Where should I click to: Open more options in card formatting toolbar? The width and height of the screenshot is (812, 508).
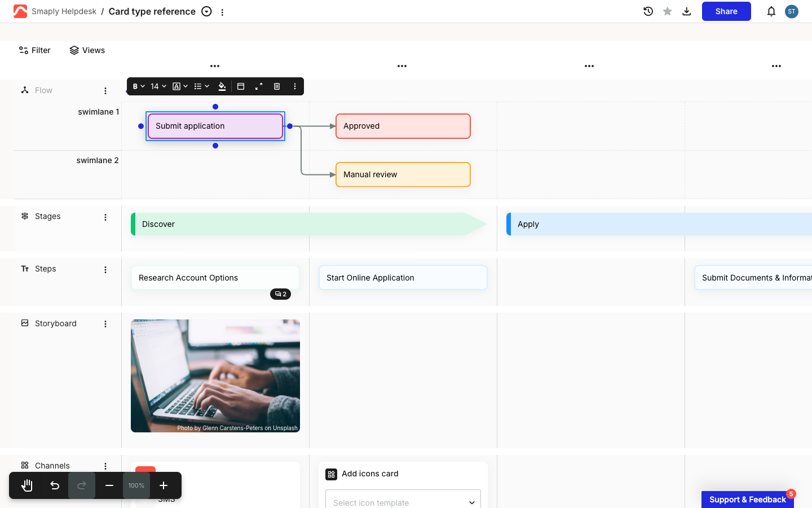[x=295, y=86]
